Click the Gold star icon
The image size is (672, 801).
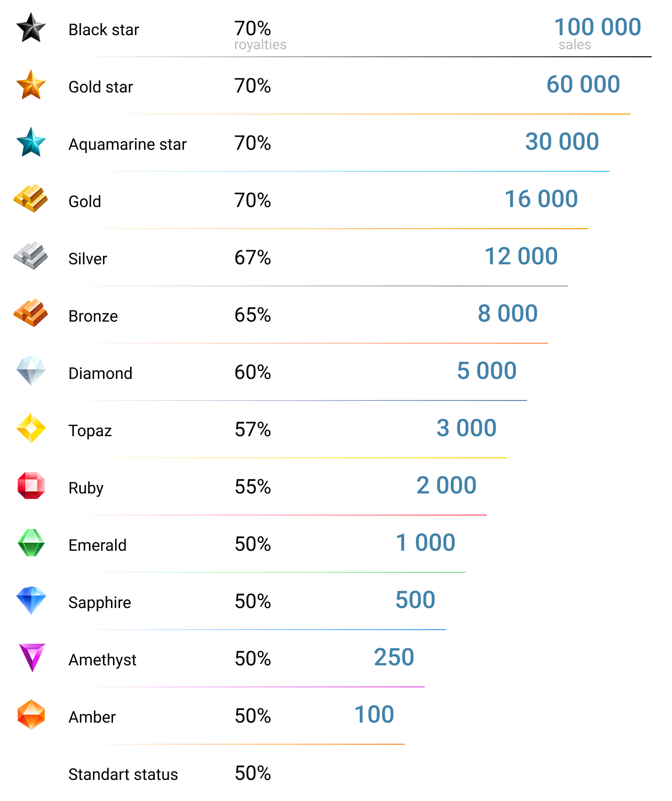(31, 85)
